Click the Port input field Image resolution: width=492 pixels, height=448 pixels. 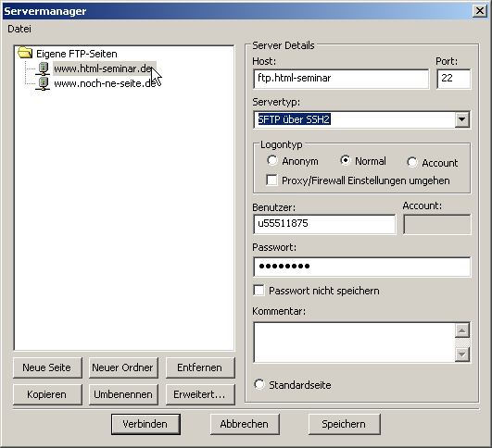(454, 79)
